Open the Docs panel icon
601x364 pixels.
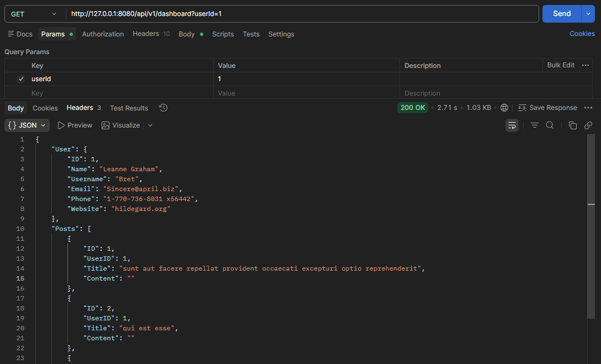tap(10, 34)
